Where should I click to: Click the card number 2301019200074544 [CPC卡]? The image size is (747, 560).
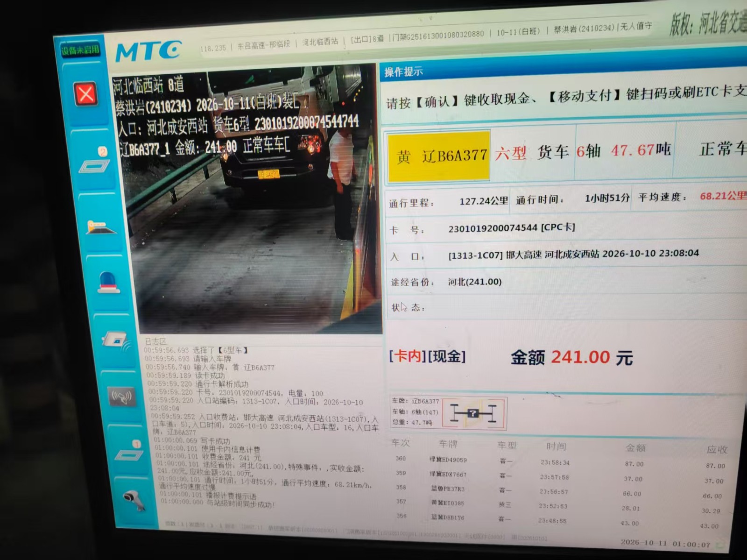click(x=512, y=228)
